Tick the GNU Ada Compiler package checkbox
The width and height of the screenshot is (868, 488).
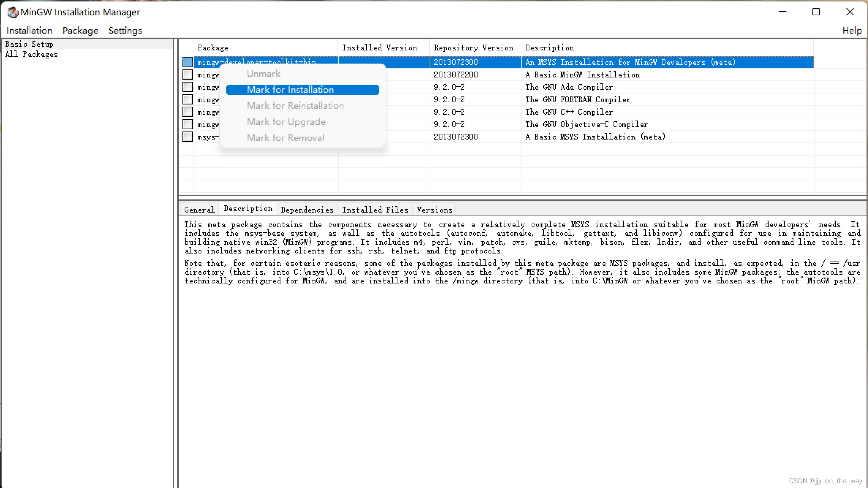188,87
